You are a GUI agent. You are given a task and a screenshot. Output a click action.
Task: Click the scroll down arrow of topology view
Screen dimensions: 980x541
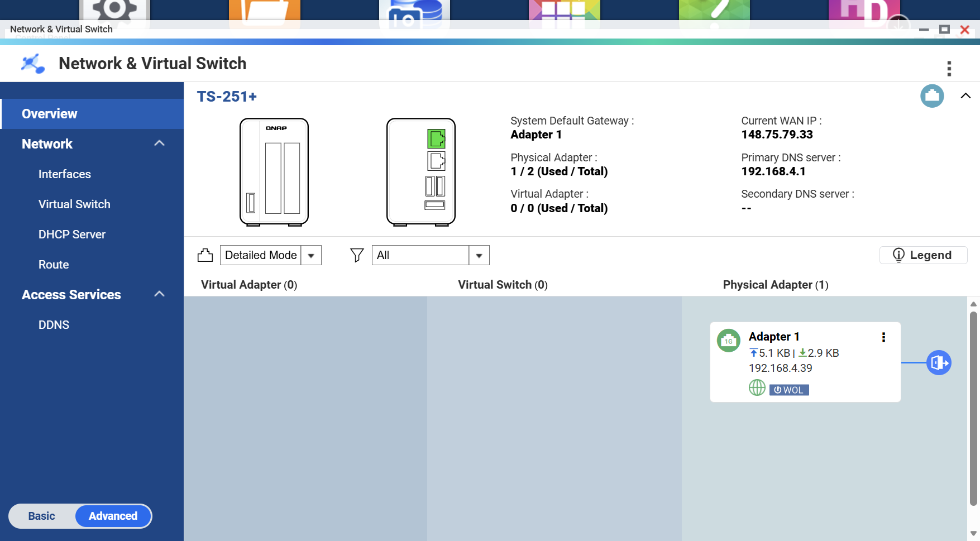point(973,534)
